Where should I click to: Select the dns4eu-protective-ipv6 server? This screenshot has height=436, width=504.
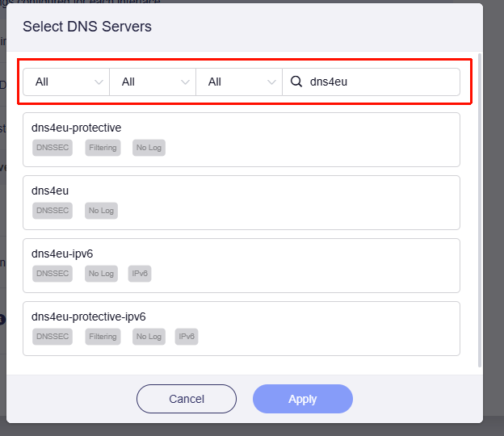point(241,317)
